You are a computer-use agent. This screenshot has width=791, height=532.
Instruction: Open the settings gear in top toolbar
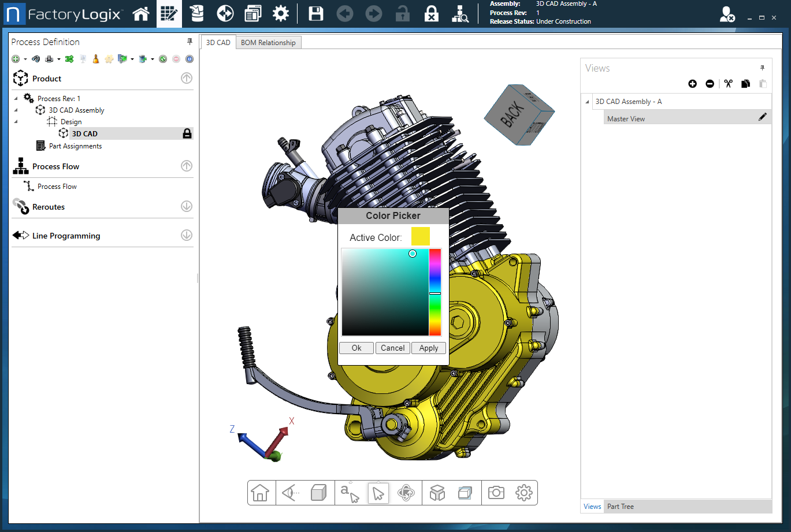(281, 14)
